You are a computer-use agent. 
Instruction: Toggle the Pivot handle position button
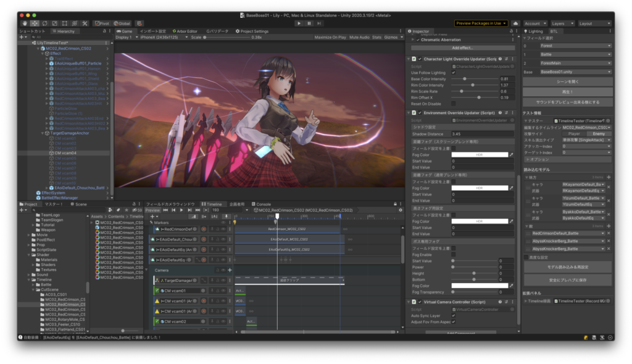click(102, 23)
